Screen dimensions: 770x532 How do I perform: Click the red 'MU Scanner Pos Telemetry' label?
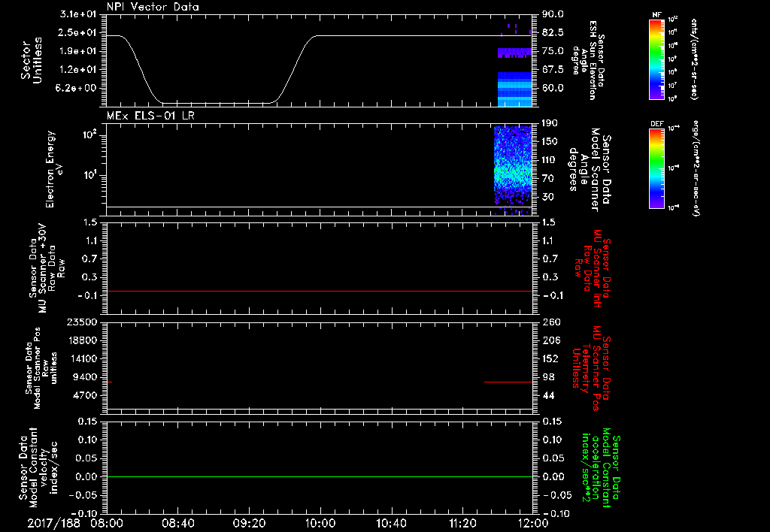592,368
